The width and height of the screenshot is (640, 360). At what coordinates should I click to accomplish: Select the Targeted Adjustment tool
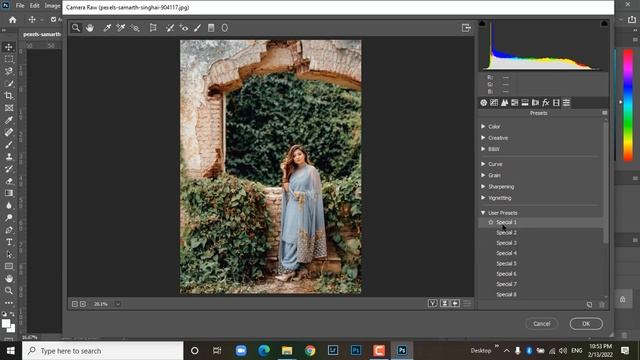(135, 28)
